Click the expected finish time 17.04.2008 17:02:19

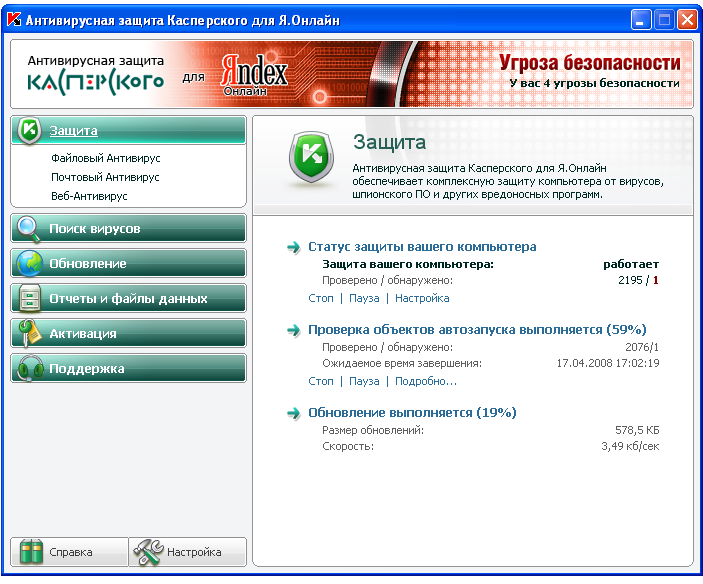pos(608,363)
